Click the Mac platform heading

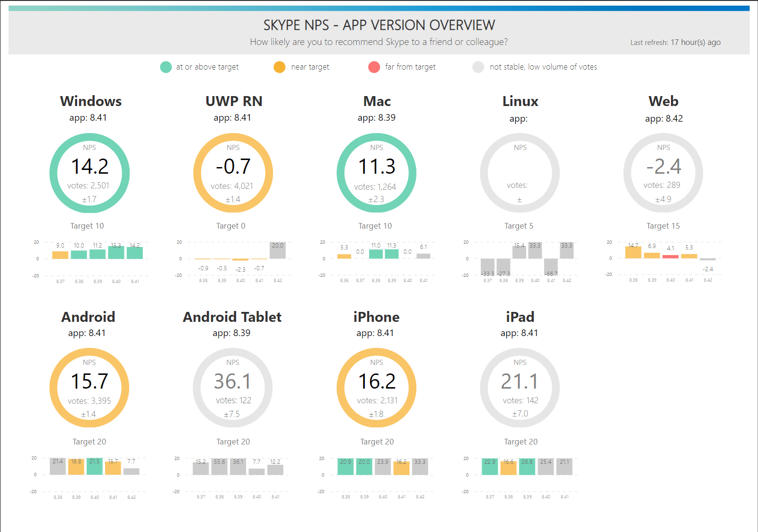click(377, 101)
